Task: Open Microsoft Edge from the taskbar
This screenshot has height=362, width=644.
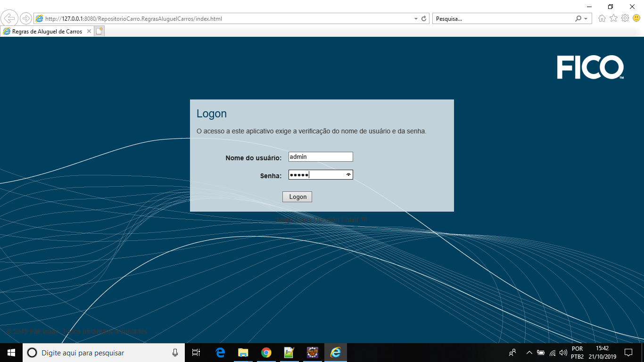Action: 220,352
